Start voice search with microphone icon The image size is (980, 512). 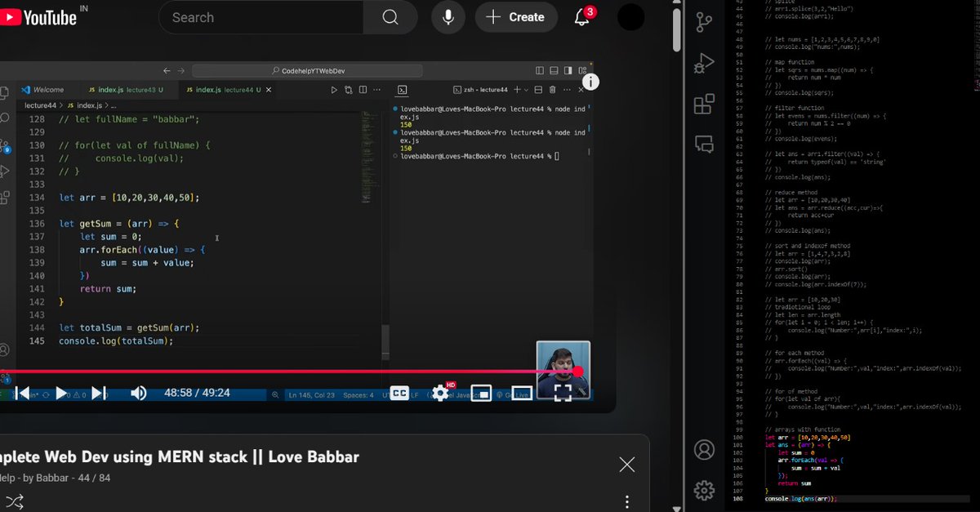(448, 17)
